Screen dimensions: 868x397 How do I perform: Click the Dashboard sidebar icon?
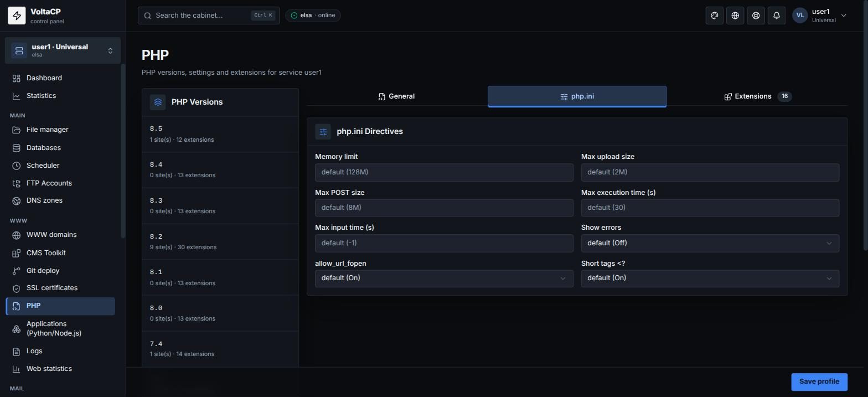(17, 79)
